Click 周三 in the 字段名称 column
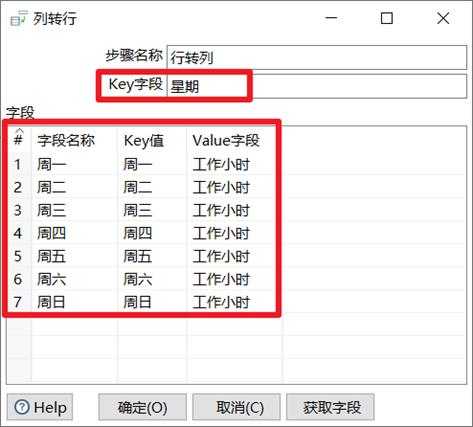Viewport: 473px width, 427px height. pyautogui.click(x=51, y=210)
